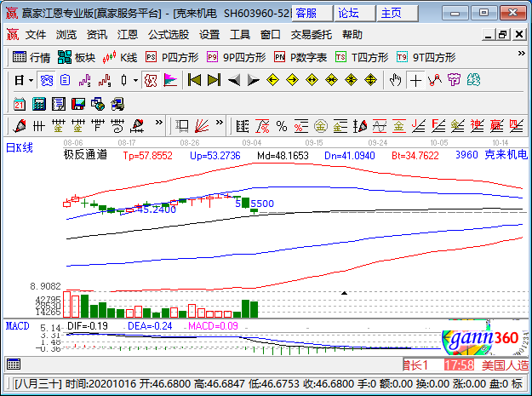Expand the top toolbar overflow chevron
Viewport: 532px width, 396px height.
point(521,54)
